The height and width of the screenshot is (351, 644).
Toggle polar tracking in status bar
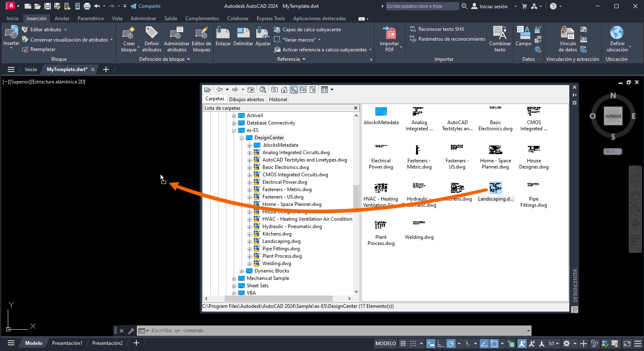(x=451, y=344)
